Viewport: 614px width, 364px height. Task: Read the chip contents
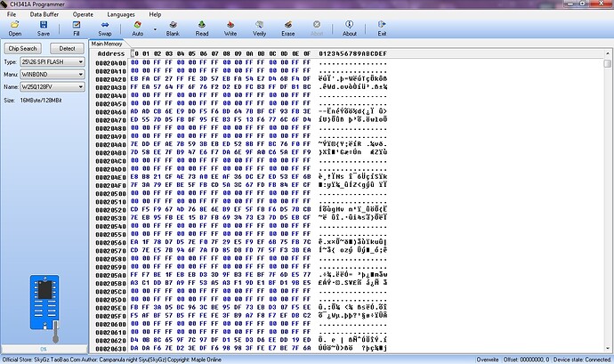coord(202,27)
